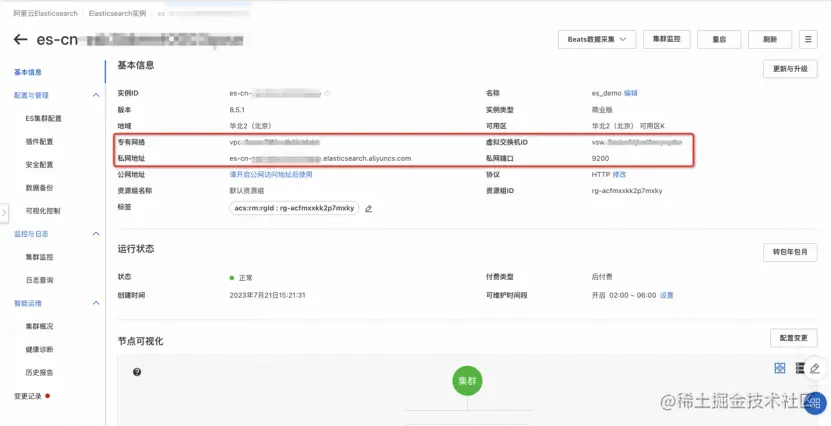831x426 pixels.
Task: Open the help question mark in node visualization
Action: tap(137, 372)
